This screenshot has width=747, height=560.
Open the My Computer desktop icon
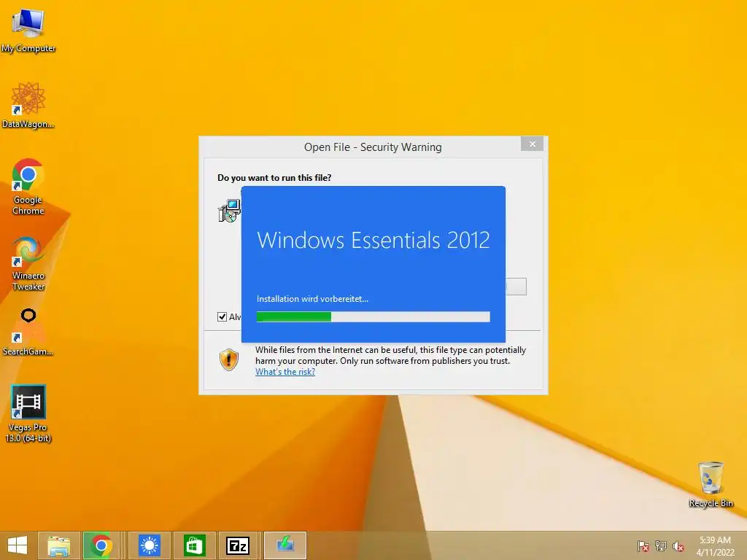tap(28, 29)
